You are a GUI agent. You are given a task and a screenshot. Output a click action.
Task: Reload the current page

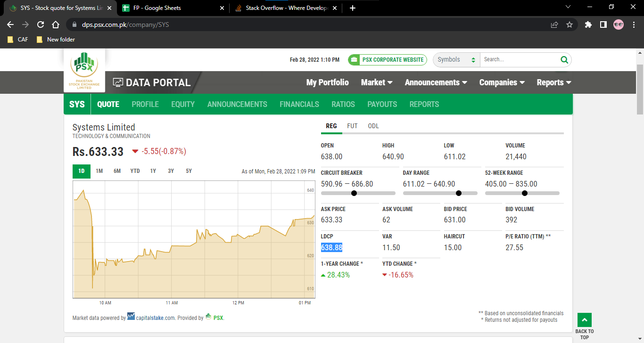coord(41,24)
